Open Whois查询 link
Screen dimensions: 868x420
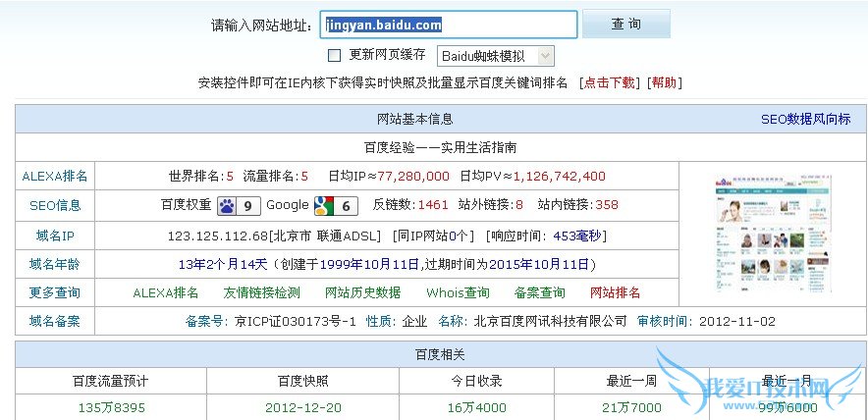coord(458,292)
